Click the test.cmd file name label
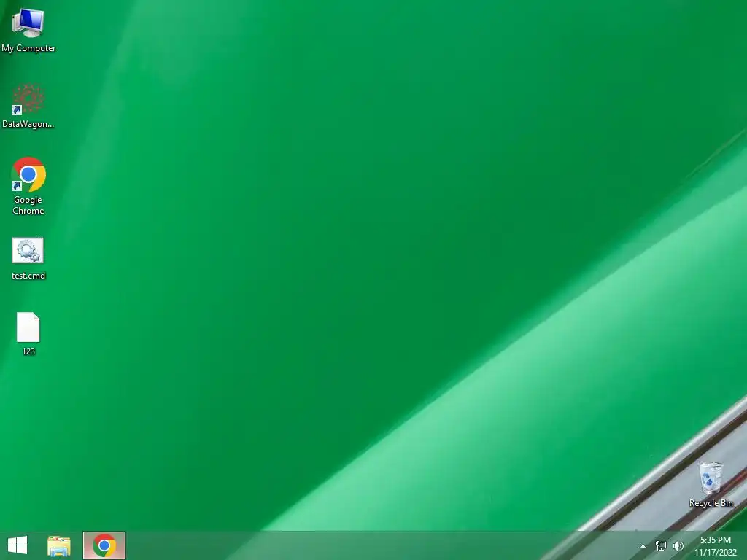The height and width of the screenshot is (560, 747). coord(28,276)
